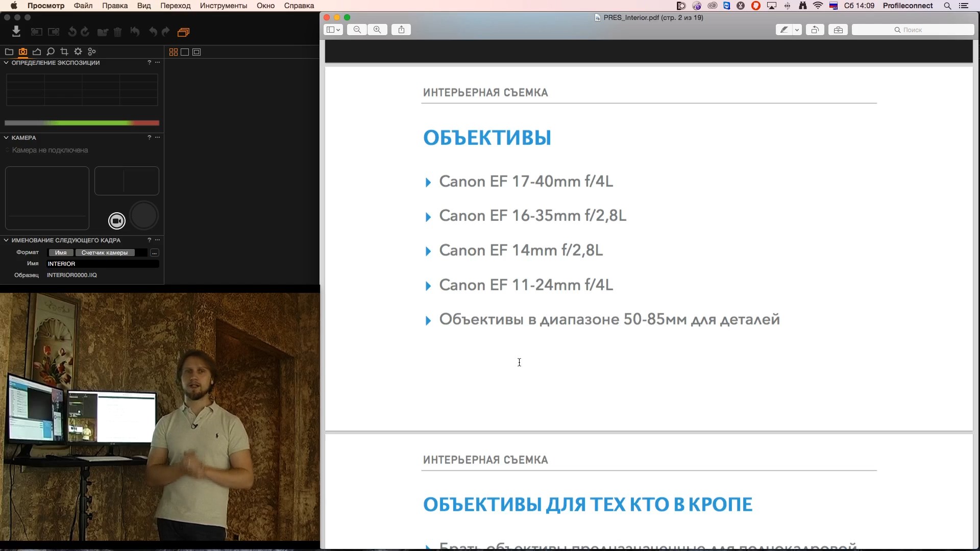Viewport: 980px width, 551px height.
Task: Open the Вид menu
Action: point(144,6)
